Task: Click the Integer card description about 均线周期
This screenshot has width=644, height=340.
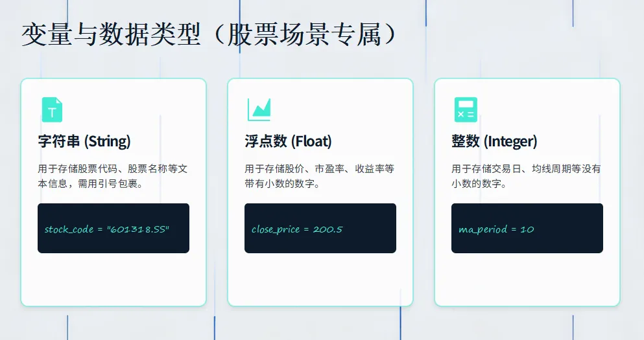Action: point(526,176)
